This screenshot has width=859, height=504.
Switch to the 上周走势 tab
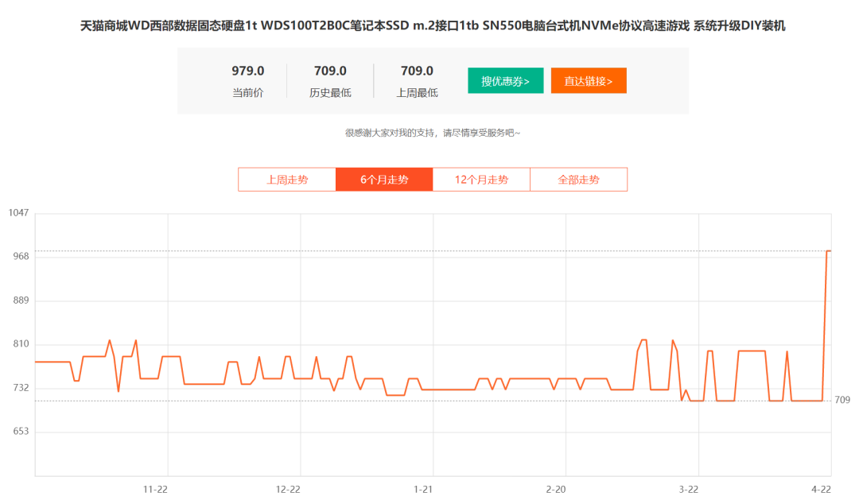[x=286, y=179]
